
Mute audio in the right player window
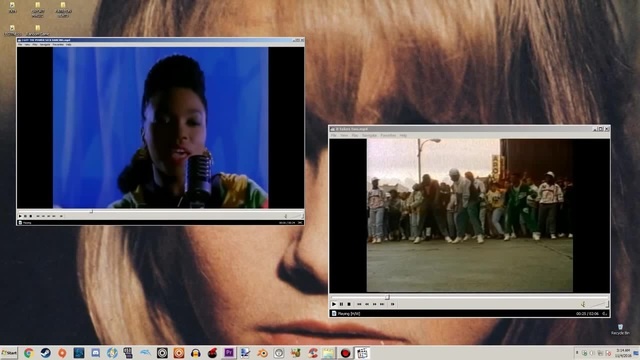583,304
